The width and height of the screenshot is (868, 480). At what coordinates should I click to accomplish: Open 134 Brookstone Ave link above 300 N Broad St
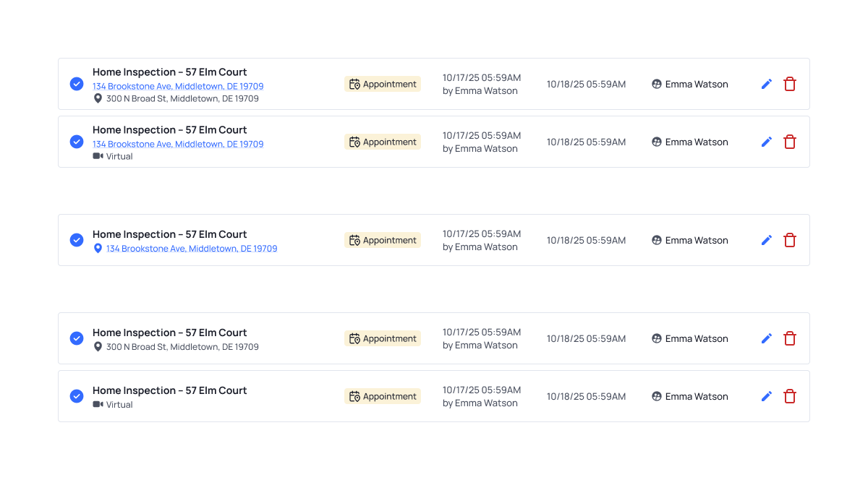(x=178, y=86)
